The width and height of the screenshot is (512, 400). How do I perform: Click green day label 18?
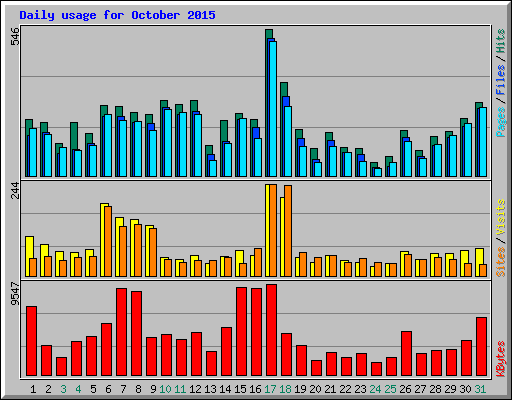285,389
